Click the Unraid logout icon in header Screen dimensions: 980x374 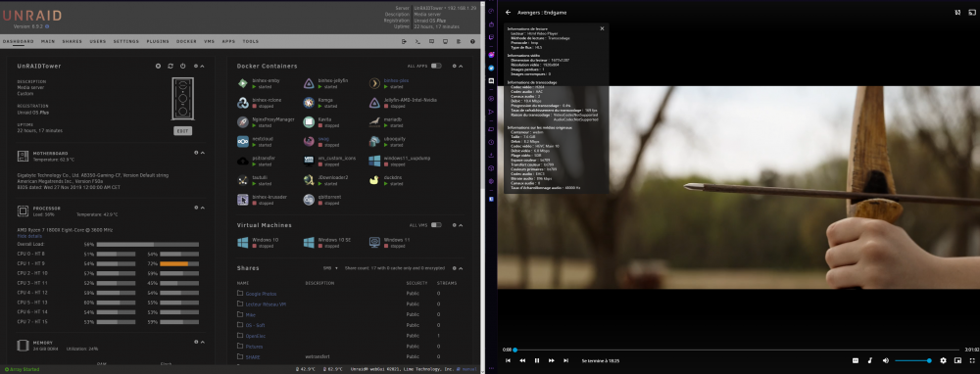[404, 41]
